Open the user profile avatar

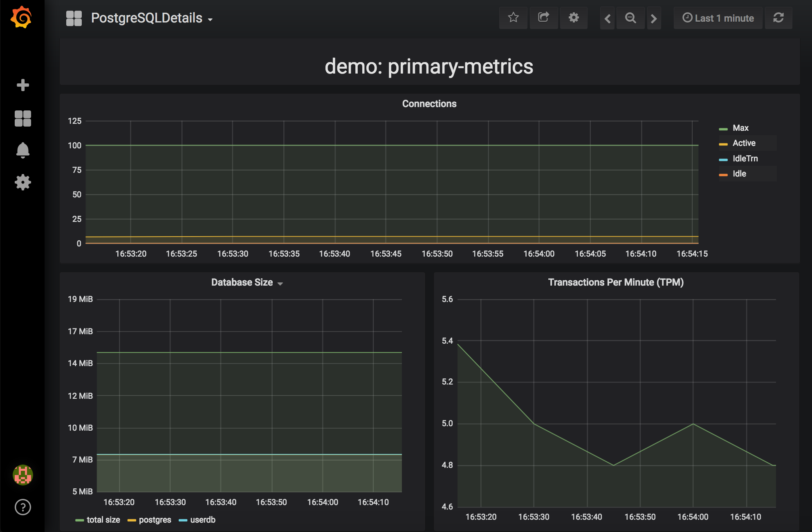(x=23, y=475)
